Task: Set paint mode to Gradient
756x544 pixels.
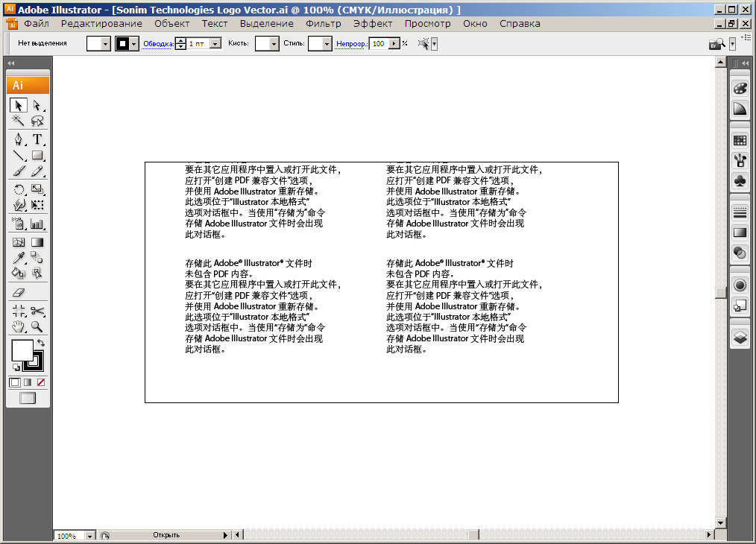Action: click(x=28, y=382)
